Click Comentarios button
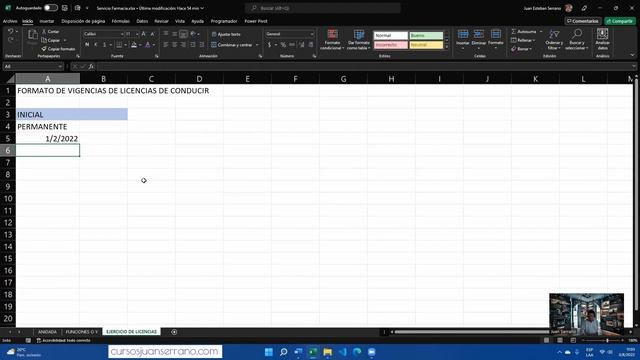The height and width of the screenshot is (360, 640). tap(582, 21)
